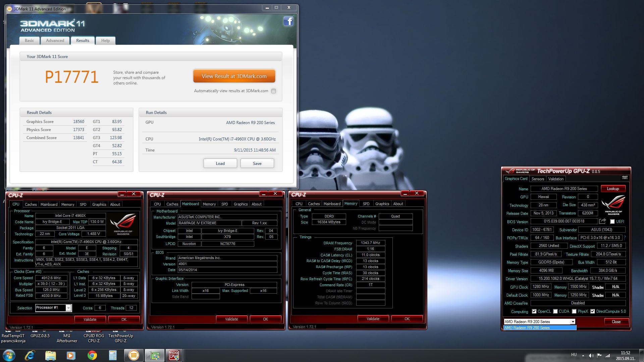644x362 pixels.
Task: Click the Save button in Run Details
Action: click(257, 163)
